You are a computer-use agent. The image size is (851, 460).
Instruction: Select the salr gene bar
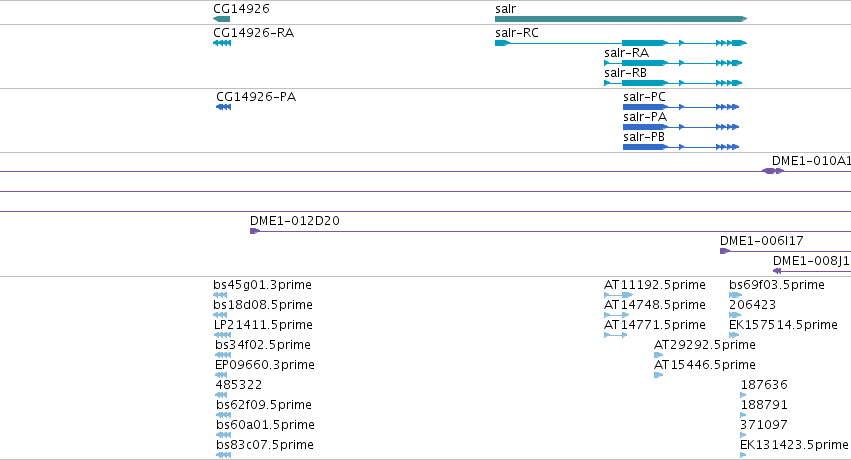[x=621, y=19]
